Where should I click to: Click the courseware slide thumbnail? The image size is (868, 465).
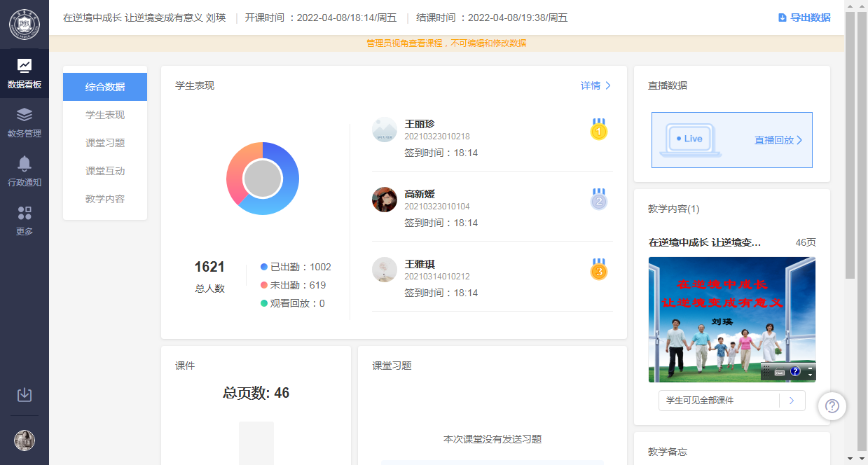click(731, 319)
